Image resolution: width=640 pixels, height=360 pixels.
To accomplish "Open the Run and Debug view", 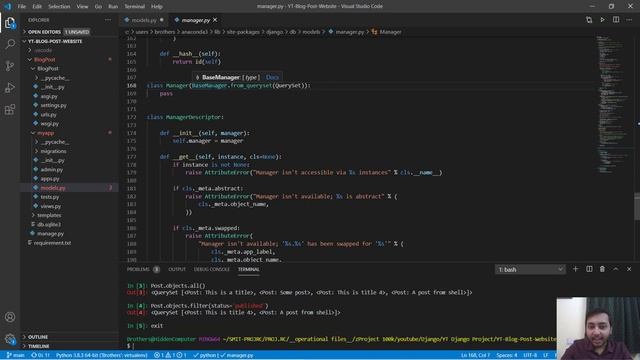I will coord(10,87).
